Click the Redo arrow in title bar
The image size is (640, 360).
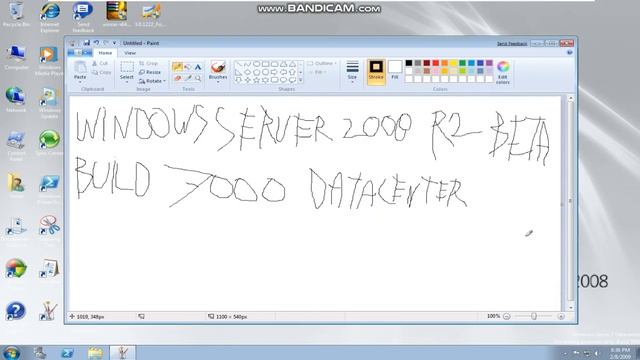pyautogui.click(x=106, y=43)
